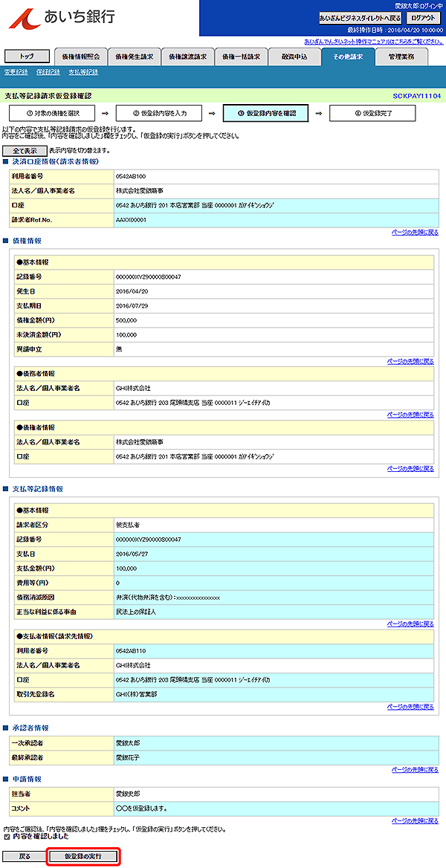Select the 請求者Ref.No. value AAXX00001
446x868 pixels.
pyautogui.click(x=131, y=220)
